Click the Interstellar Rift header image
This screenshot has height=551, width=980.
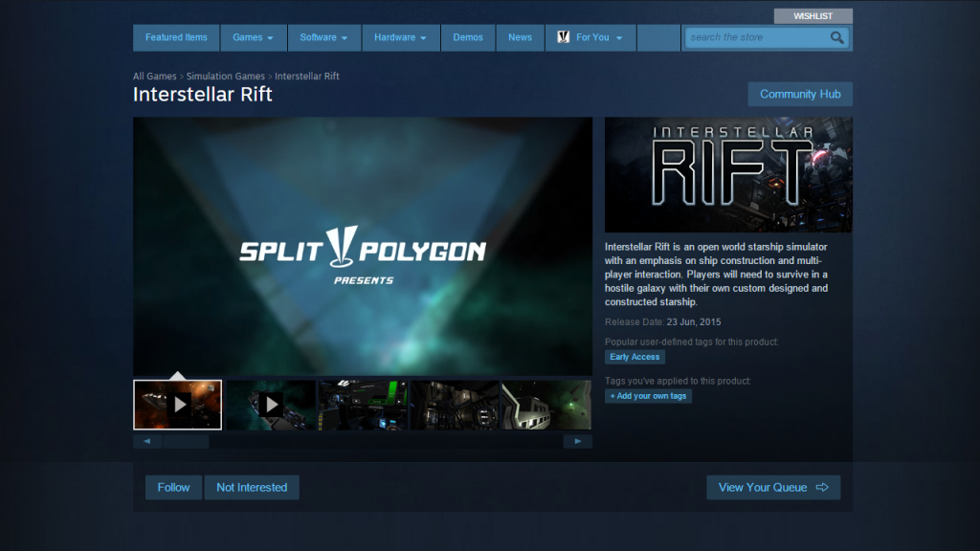point(728,175)
